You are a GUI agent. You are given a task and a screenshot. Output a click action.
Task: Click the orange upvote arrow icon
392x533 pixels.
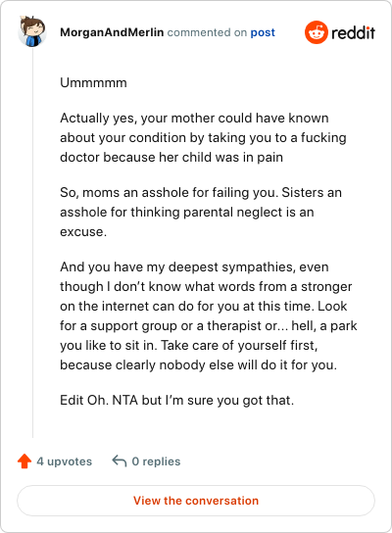tap(24, 461)
